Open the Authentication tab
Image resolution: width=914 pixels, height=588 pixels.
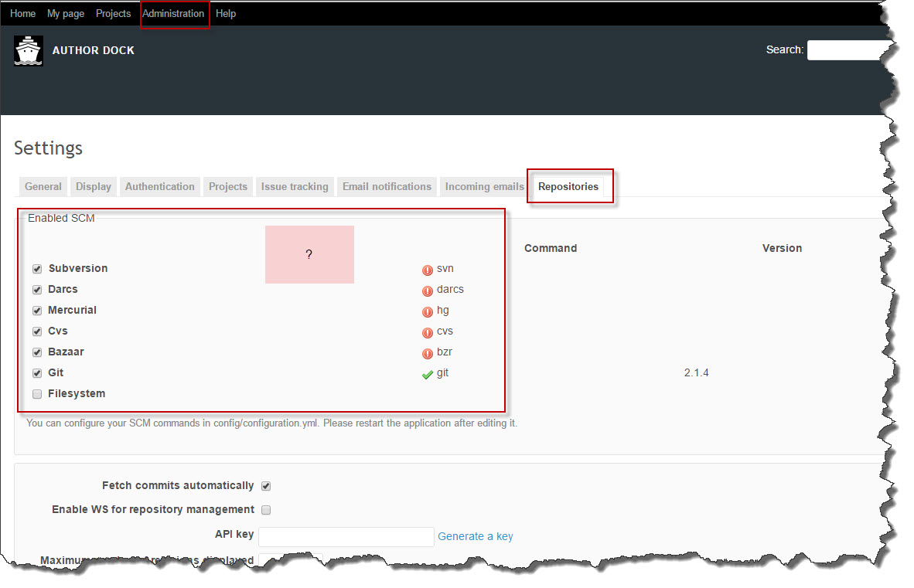[x=160, y=186]
